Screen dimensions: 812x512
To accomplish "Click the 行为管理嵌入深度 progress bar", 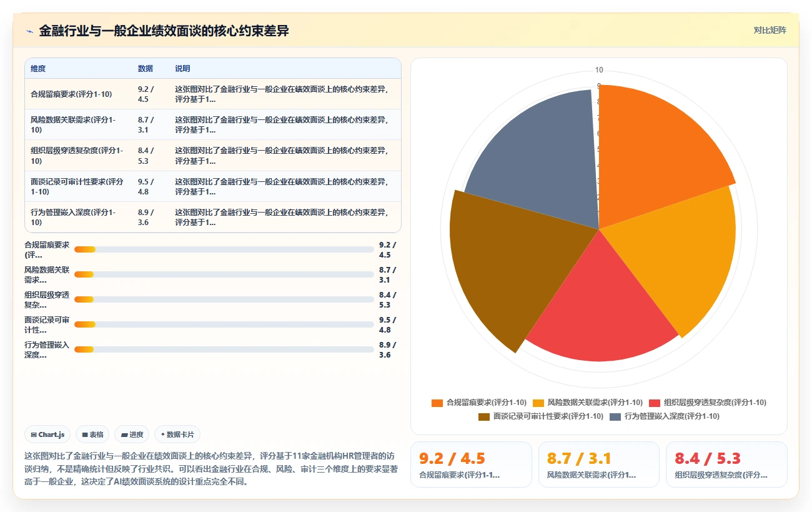I will point(224,349).
